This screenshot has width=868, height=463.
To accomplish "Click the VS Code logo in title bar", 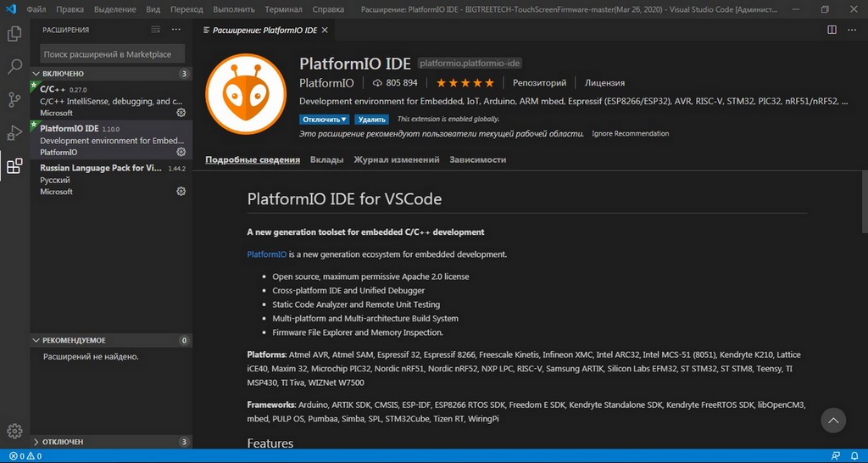I will tap(11, 9).
